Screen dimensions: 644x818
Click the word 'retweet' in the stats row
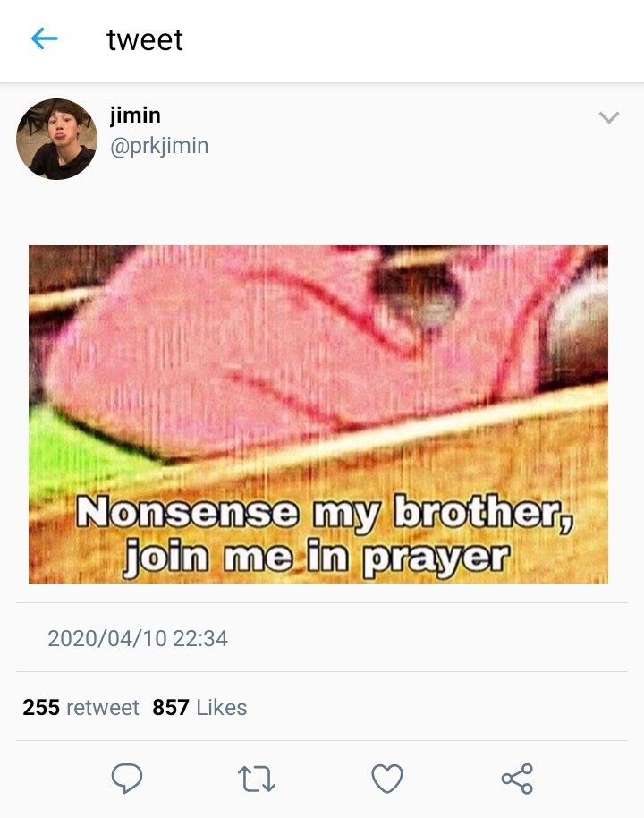(x=103, y=708)
